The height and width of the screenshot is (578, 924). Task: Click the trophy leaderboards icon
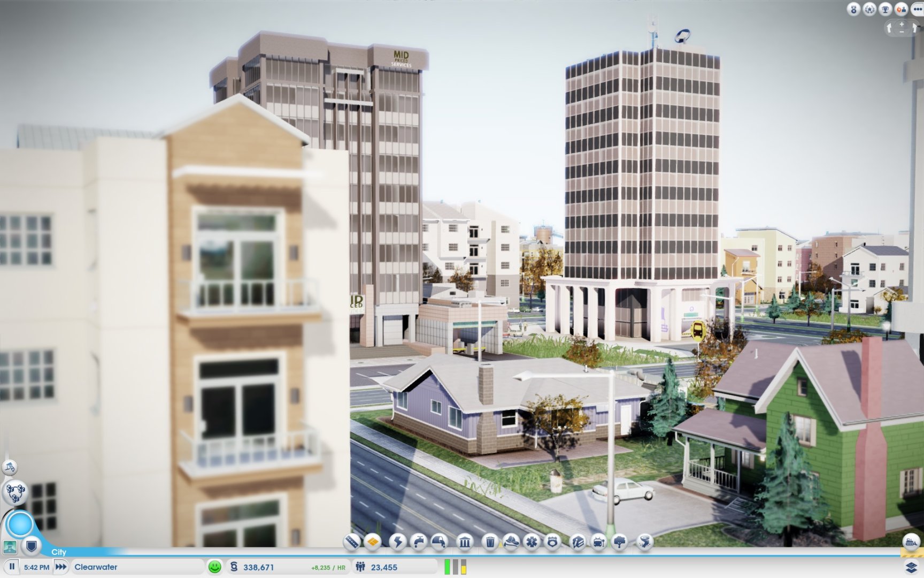pyautogui.click(x=885, y=9)
